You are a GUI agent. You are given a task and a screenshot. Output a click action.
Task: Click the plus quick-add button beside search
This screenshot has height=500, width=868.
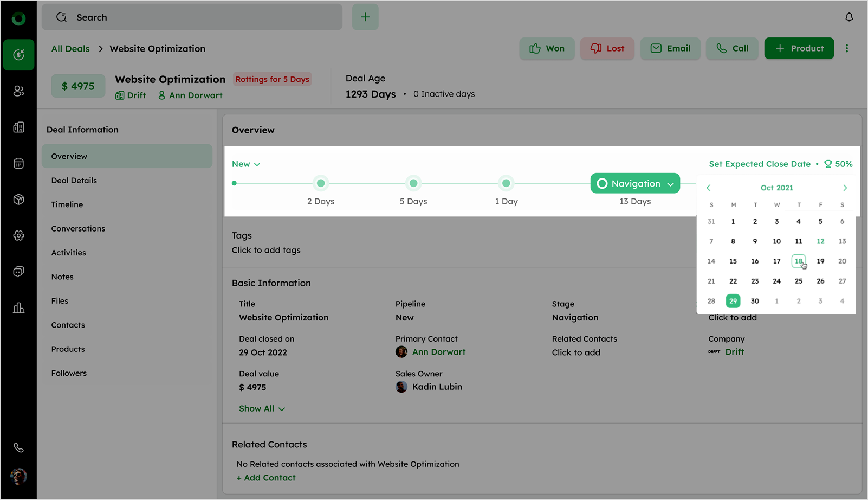tap(365, 17)
